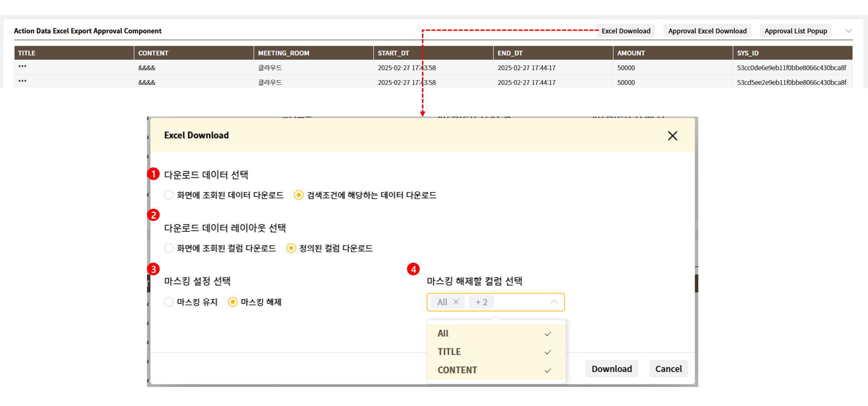Expand the component header chevron
The image size is (868, 406).
tap(848, 31)
